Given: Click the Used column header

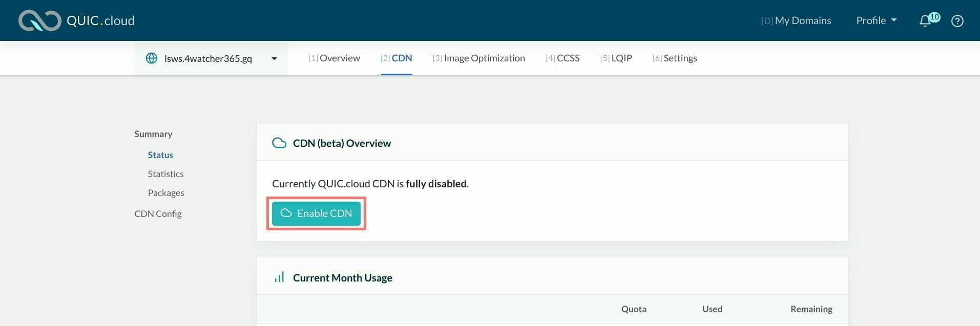Looking at the screenshot, I should tap(712, 309).
